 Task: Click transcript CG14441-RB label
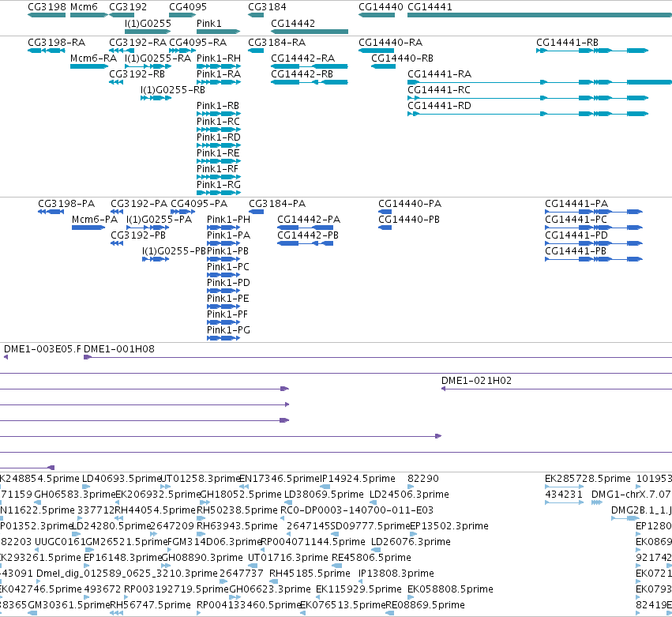(x=567, y=43)
